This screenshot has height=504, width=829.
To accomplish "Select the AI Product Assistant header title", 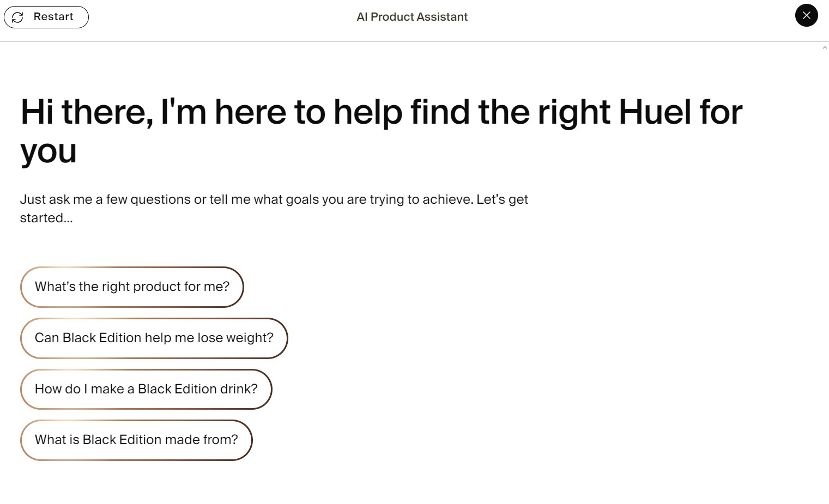I will point(412,17).
